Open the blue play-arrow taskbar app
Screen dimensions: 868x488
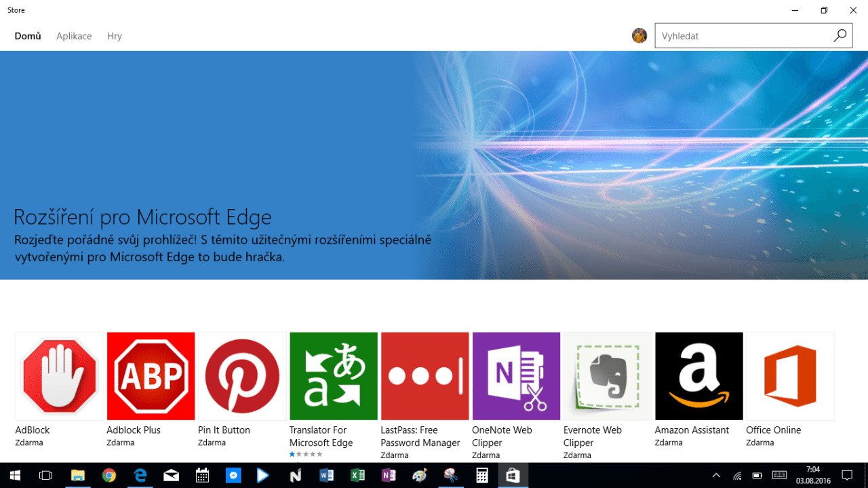point(263,476)
